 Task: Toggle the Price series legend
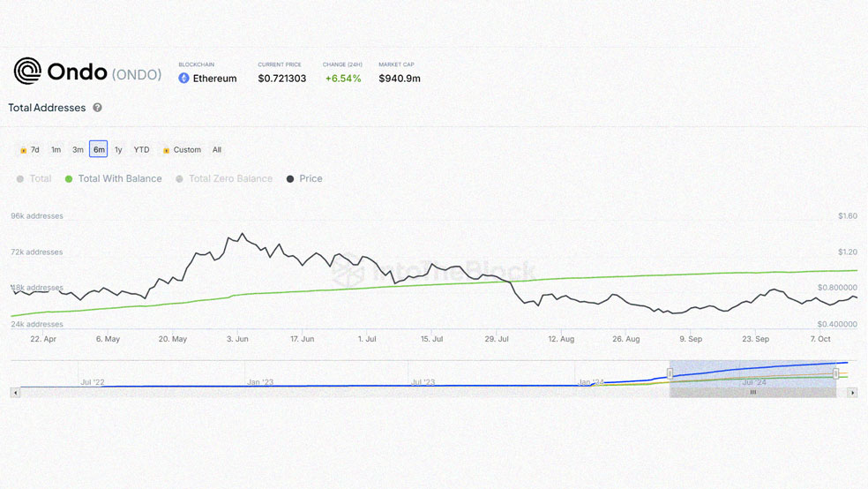[x=304, y=179]
